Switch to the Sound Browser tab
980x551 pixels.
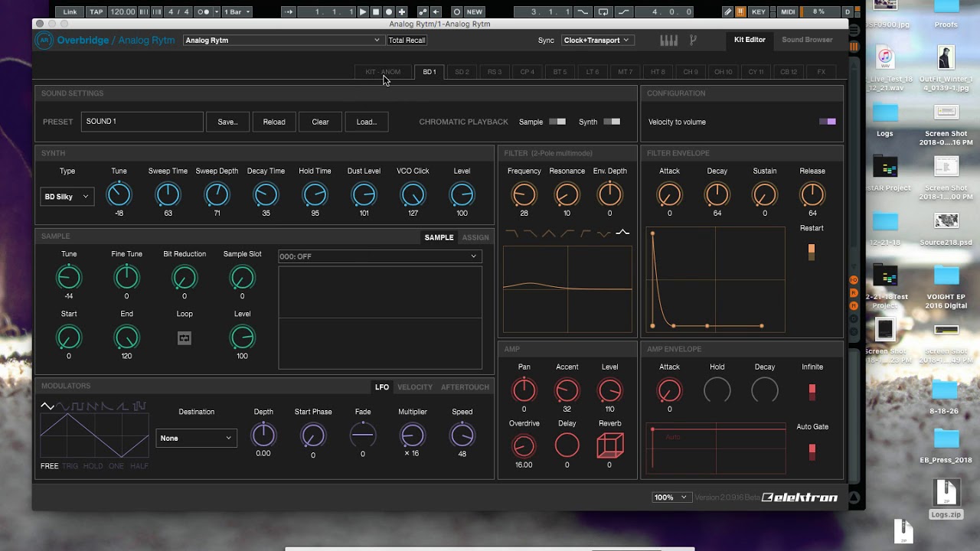pyautogui.click(x=807, y=40)
